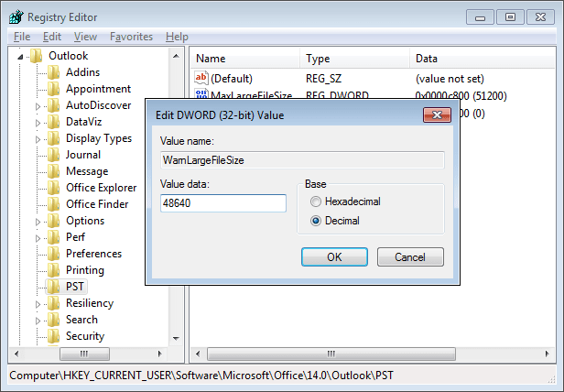The image size is (564, 392).
Task: Click the Office Finder folder icon
Action: pos(54,204)
